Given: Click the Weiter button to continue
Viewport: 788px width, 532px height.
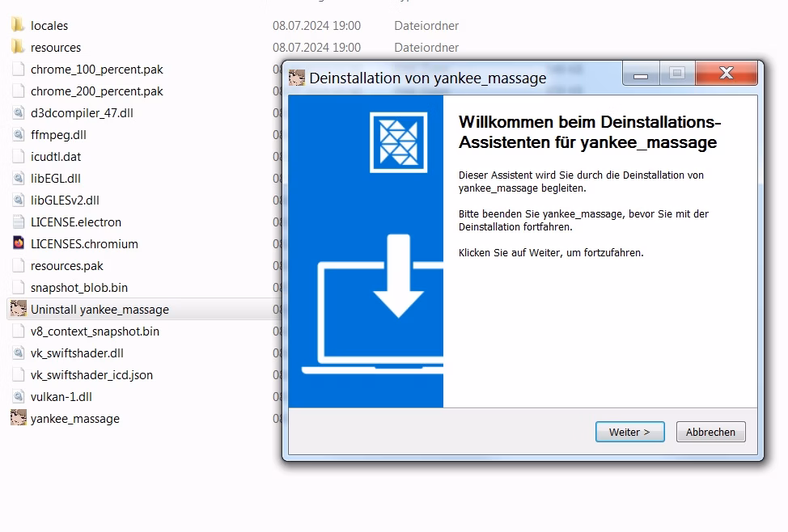Looking at the screenshot, I should point(629,432).
